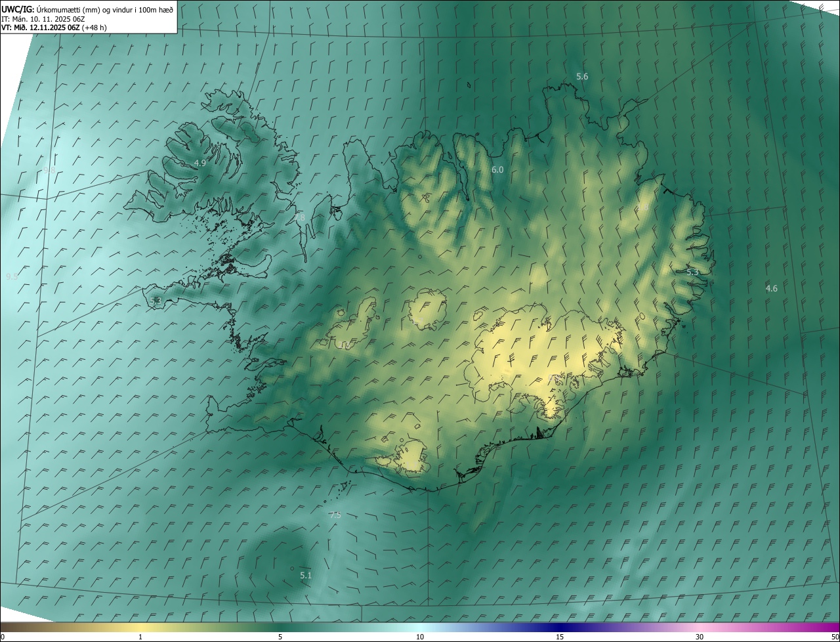
Task: Click the 10 tick on the color scale
Action: click(420, 637)
